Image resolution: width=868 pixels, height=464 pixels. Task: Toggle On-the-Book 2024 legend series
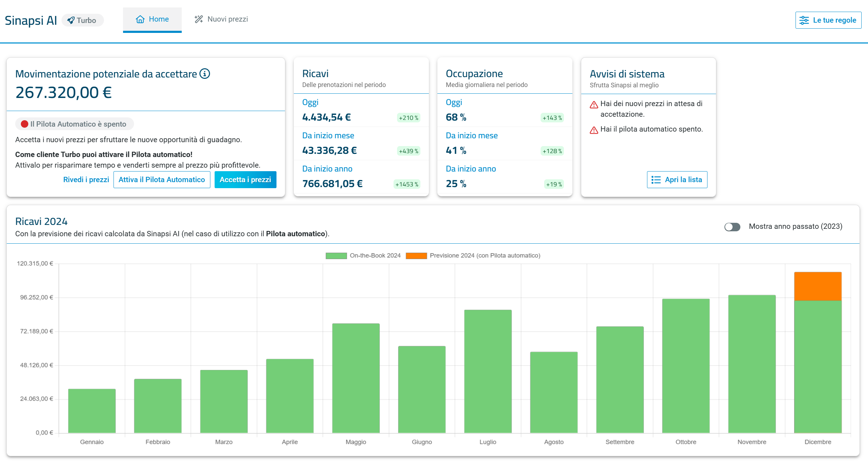tap(363, 256)
